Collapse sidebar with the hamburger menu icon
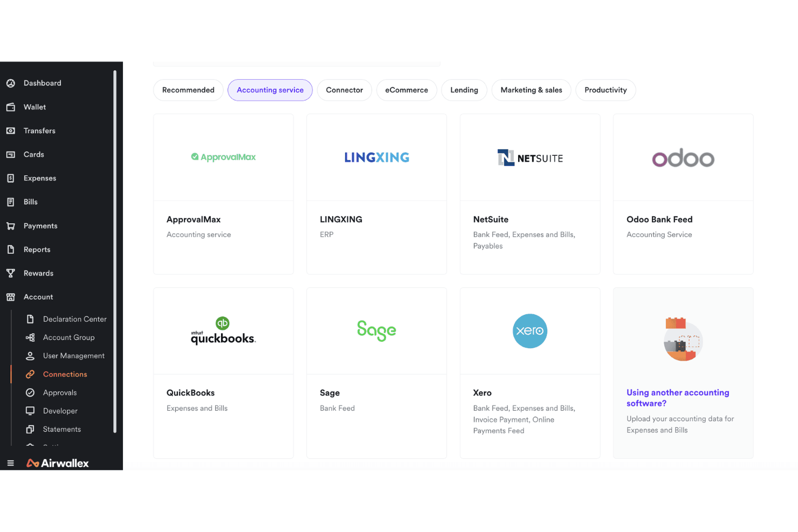 pyautogui.click(x=10, y=463)
